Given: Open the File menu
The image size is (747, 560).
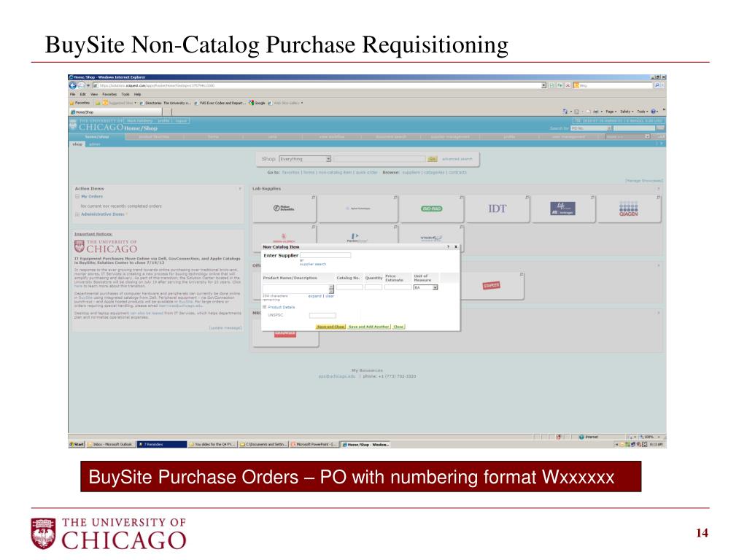Looking at the screenshot, I should point(72,94).
